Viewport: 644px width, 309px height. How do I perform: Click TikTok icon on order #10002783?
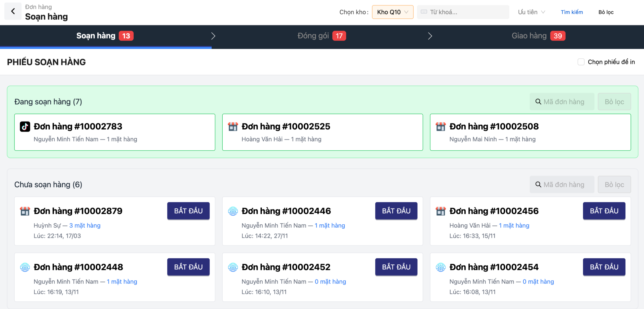point(25,126)
